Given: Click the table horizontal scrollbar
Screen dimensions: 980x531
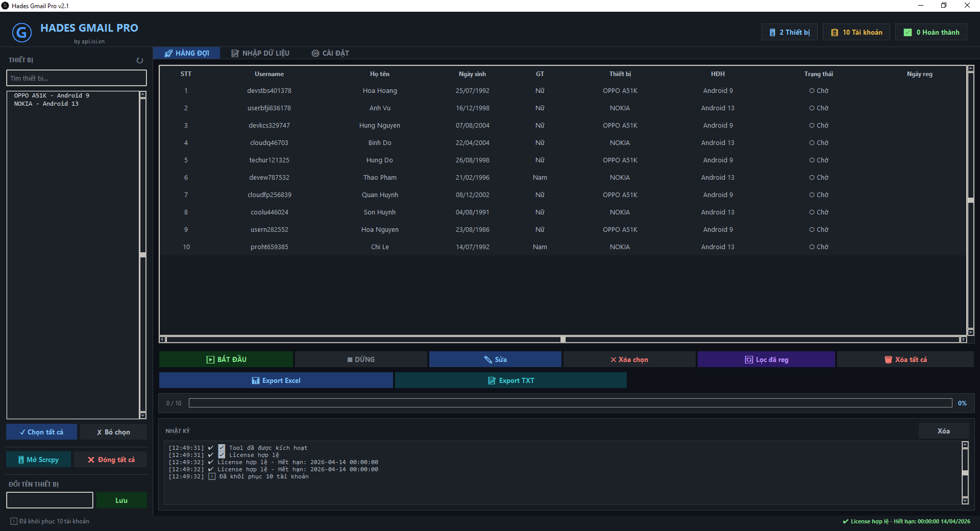Looking at the screenshot, I should click(563, 340).
